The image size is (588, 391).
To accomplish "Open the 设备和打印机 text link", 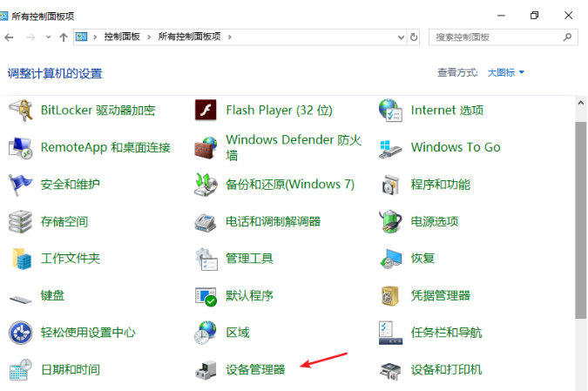I will click(446, 370).
